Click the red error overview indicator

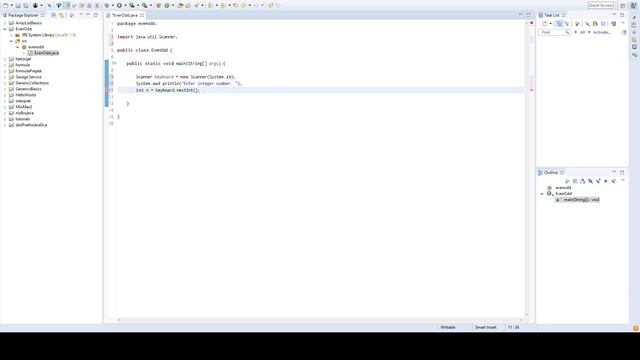pyautogui.click(x=531, y=23)
